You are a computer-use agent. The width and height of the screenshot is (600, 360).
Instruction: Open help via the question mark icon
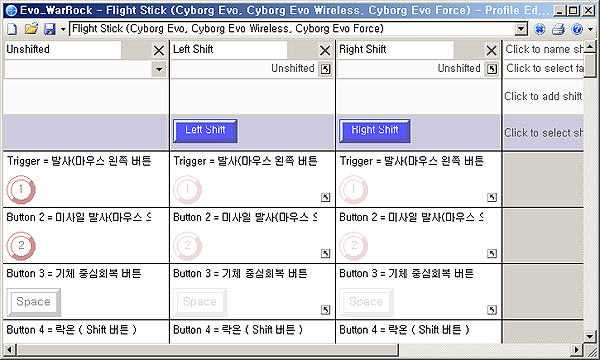(x=577, y=29)
